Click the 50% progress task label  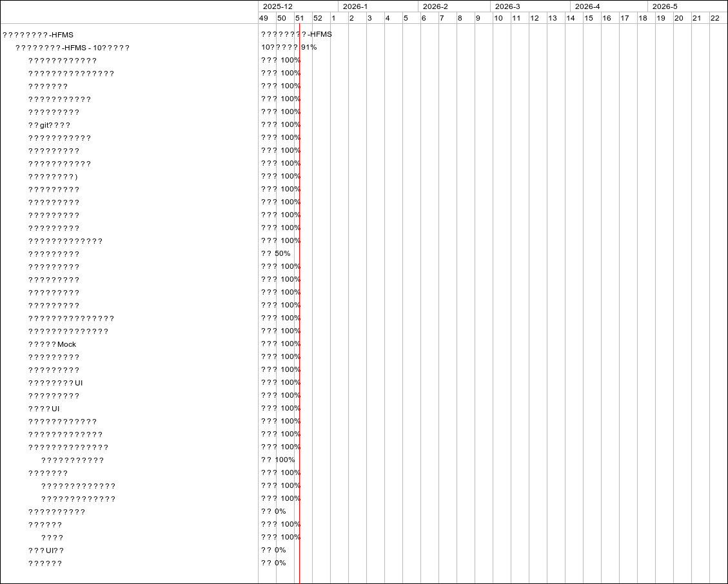point(282,254)
